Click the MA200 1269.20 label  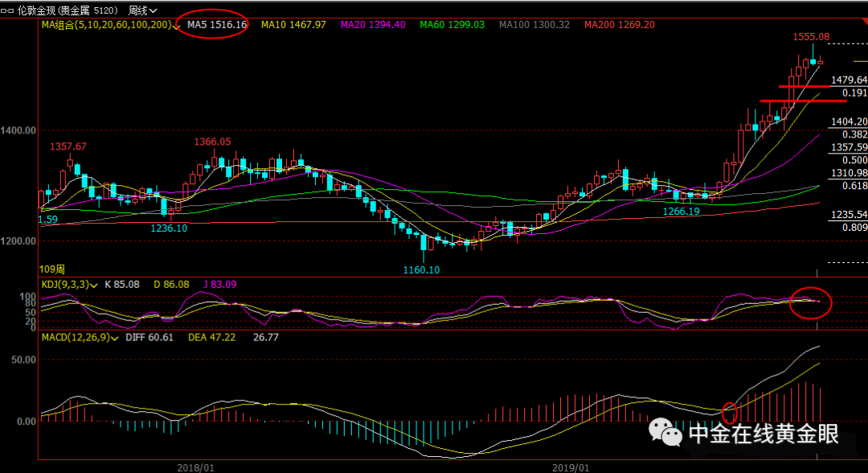click(620, 24)
